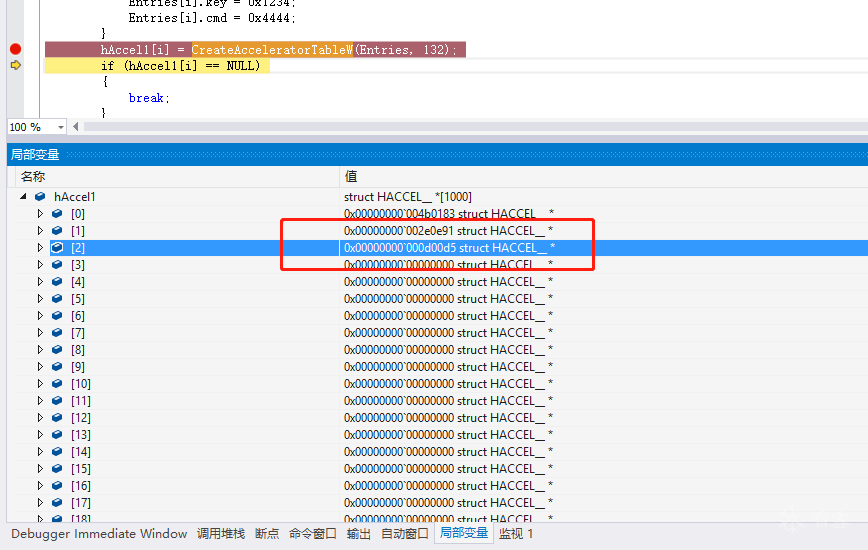868x550 pixels.
Task: Click the cube icon of row [6]
Action: click(x=57, y=315)
